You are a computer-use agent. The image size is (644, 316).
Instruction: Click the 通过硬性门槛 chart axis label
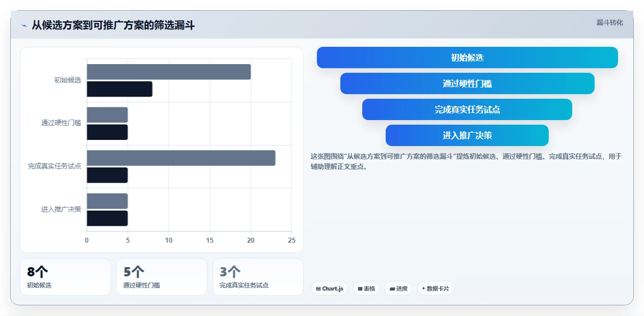tap(61, 123)
